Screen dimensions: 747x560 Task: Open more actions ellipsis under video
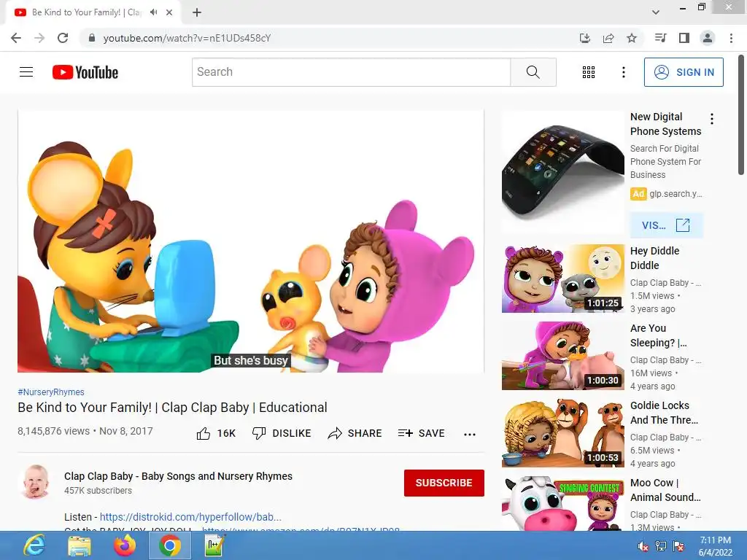pyautogui.click(x=470, y=434)
